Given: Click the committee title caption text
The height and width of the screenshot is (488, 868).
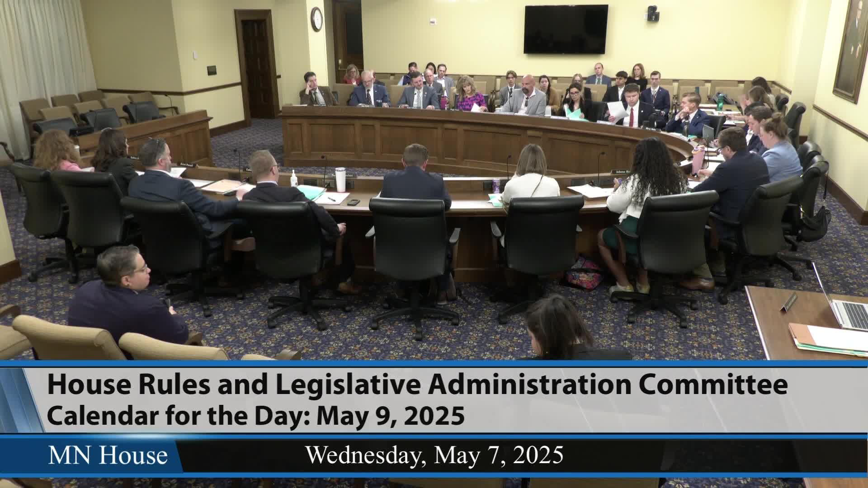Looking at the screenshot, I should tap(417, 385).
